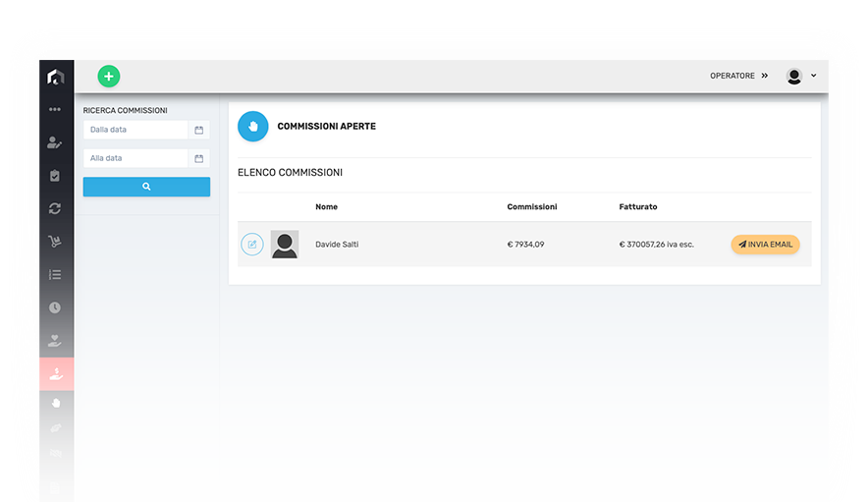868x502 pixels.
Task: Open the calendar picker for Dalla data
Action: point(198,130)
